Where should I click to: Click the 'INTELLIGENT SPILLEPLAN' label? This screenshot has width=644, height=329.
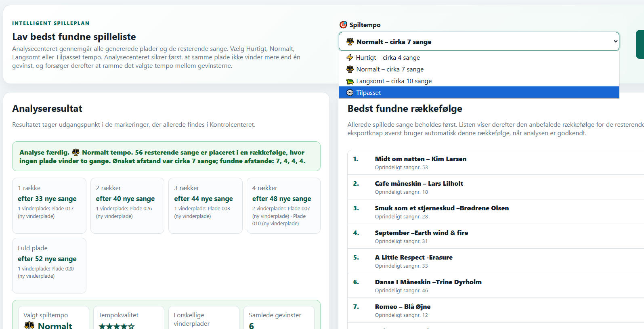click(51, 23)
